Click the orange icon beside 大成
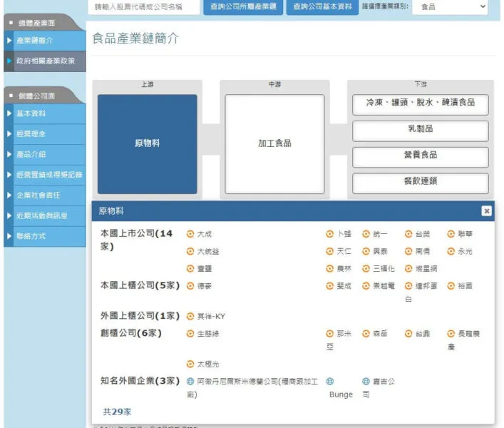 [190, 234]
